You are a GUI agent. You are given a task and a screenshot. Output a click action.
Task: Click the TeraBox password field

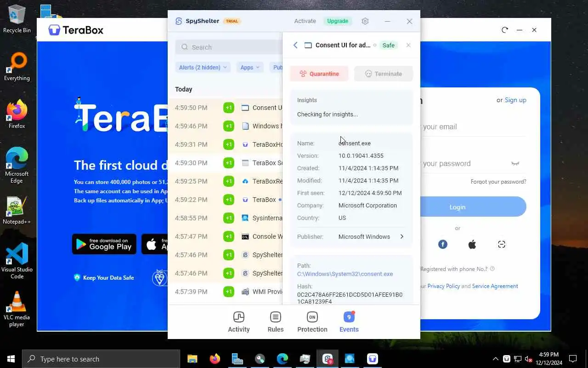464,163
